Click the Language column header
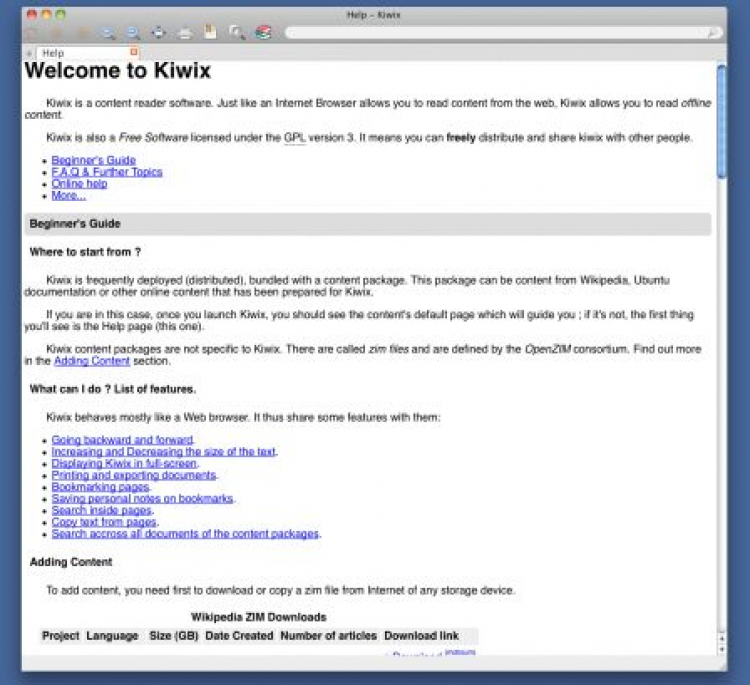The height and width of the screenshot is (685, 750). click(112, 636)
